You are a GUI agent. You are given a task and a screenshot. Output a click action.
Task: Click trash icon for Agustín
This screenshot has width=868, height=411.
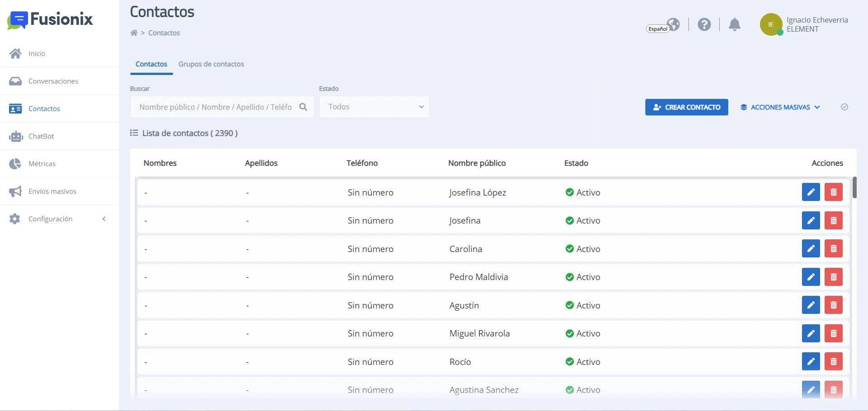click(833, 305)
